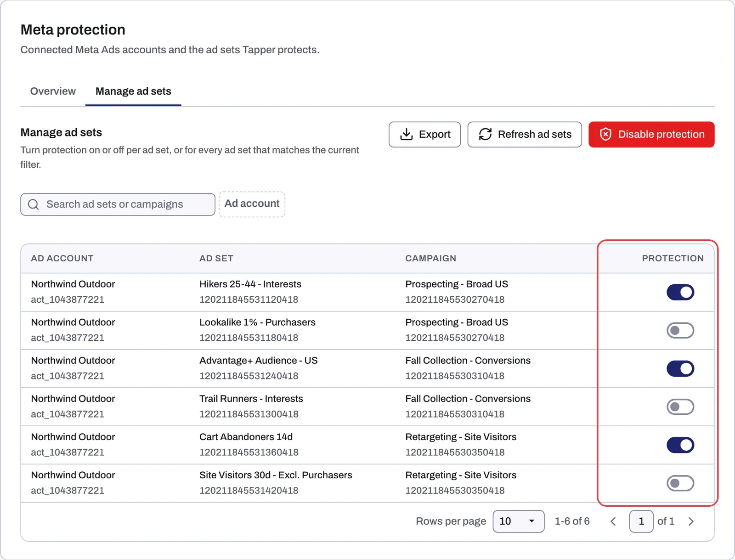This screenshot has height=560, width=735.
Task: Click the PROTECTION column header
Action: click(x=673, y=258)
